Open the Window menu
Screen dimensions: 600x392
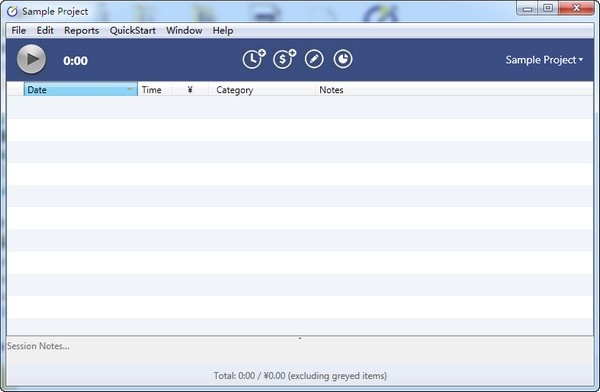tap(184, 31)
